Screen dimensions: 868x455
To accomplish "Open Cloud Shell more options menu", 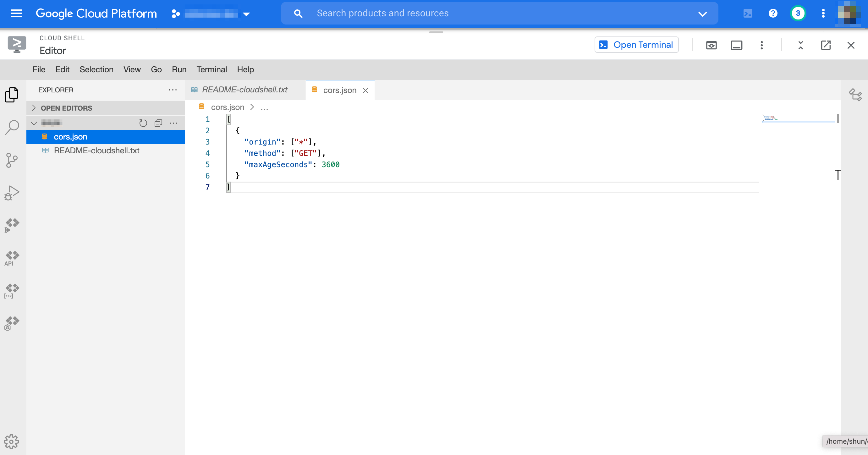I will click(x=761, y=45).
